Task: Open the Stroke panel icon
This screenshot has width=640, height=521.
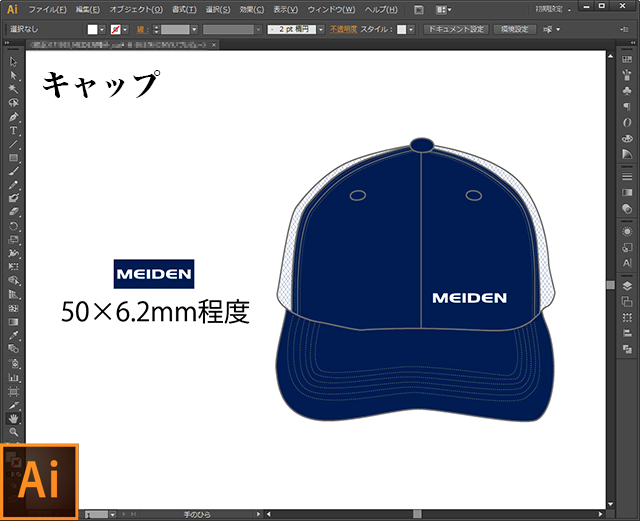Action: [627, 177]
